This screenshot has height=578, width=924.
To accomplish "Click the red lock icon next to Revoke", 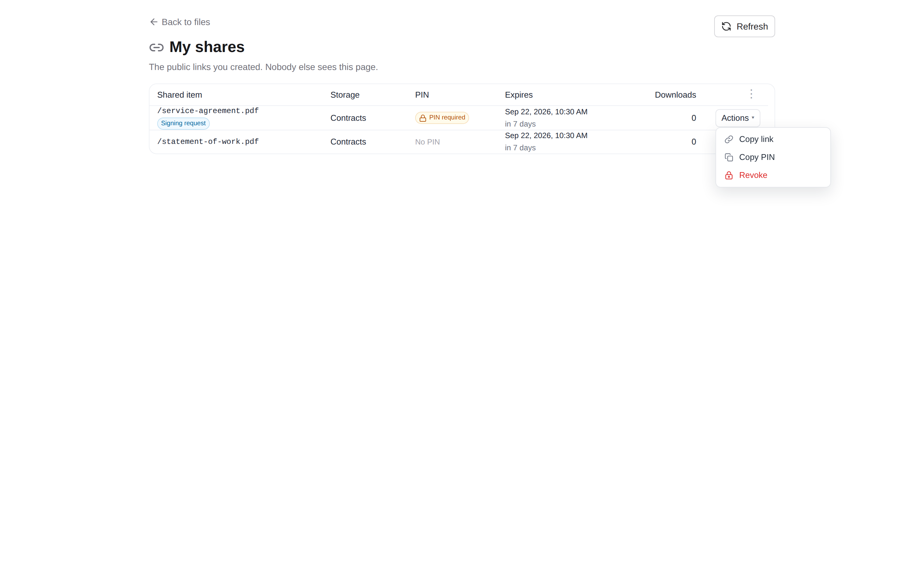I will click(729, 175).
